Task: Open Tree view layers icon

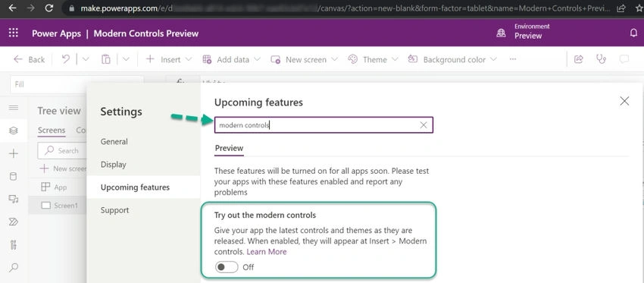Action: click(14, 130)
